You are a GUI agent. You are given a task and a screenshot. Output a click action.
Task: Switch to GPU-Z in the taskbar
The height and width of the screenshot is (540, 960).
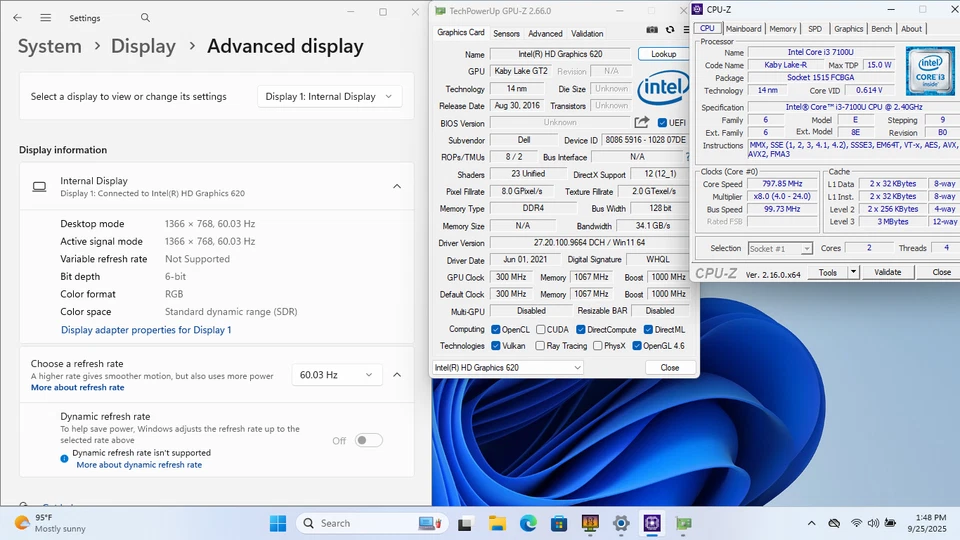(684, 523)
